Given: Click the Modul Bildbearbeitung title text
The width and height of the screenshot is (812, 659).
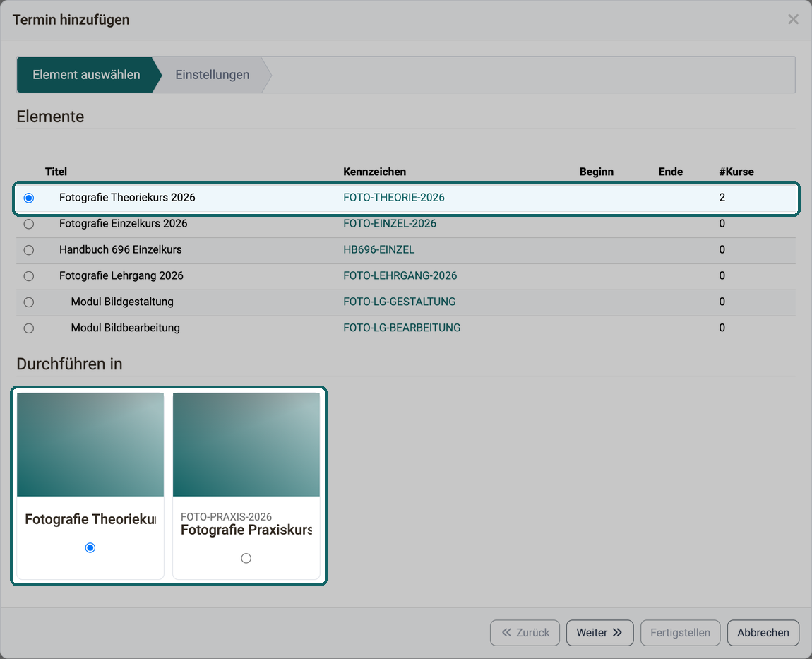Looking at the screenshot, I should point(125,328).
